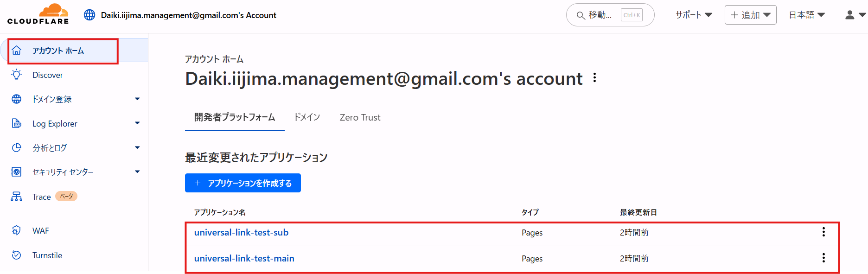The height and width of the screenshot is (274, 868).
Task: Click 2時間前 in universal-link-test-sub row
Action: 634,233
